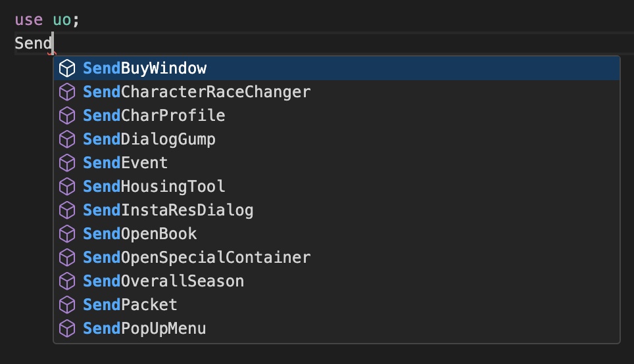This screenshot has width=634, height=364.
Task: Click the typed Send text in the editor
Action: coord(34,43)
